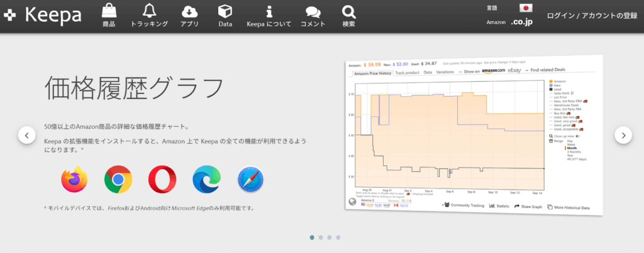Click the Share Graph arrow

528,207
